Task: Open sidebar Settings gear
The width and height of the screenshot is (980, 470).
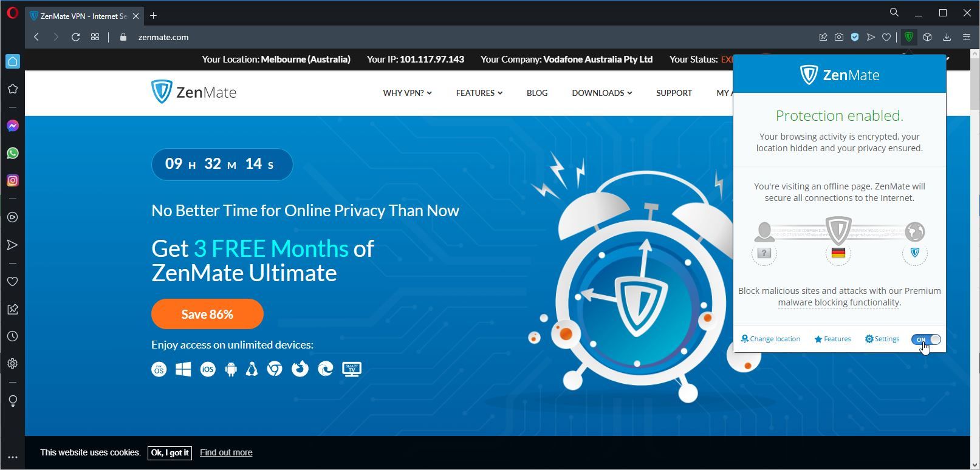Action: 13,364
